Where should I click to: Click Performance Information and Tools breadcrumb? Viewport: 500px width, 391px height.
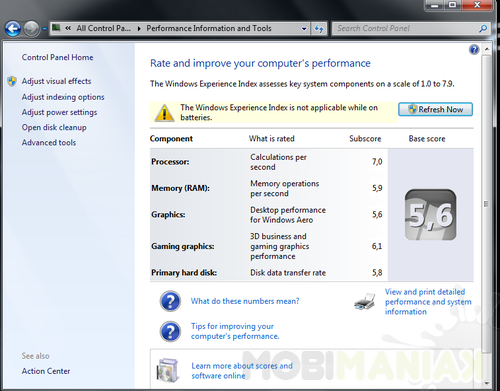[209, 28]
